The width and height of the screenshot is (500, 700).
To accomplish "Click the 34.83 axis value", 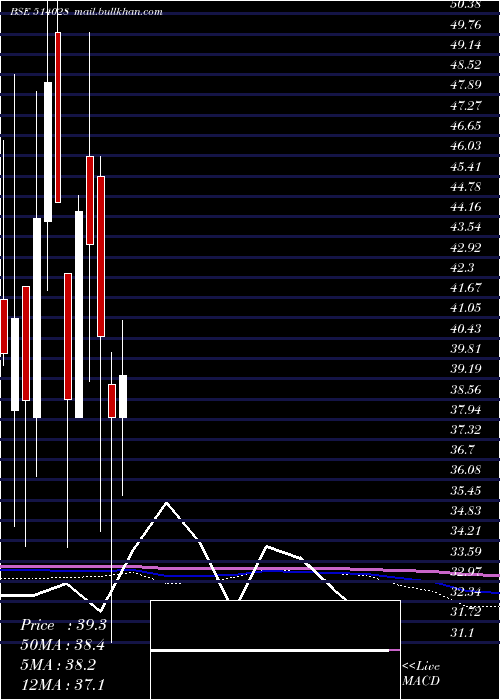I will tap(466, 511).
